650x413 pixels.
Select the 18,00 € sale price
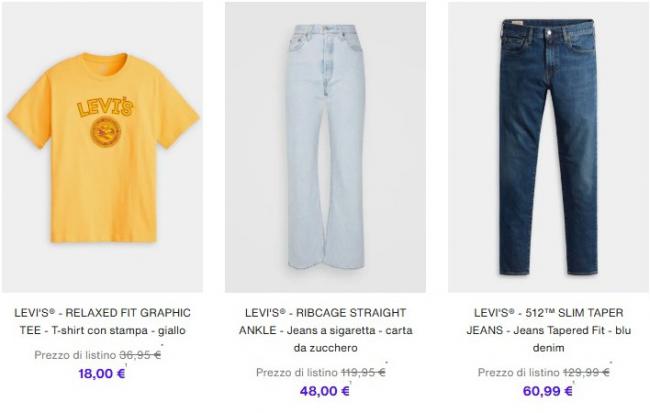[102, 374]
